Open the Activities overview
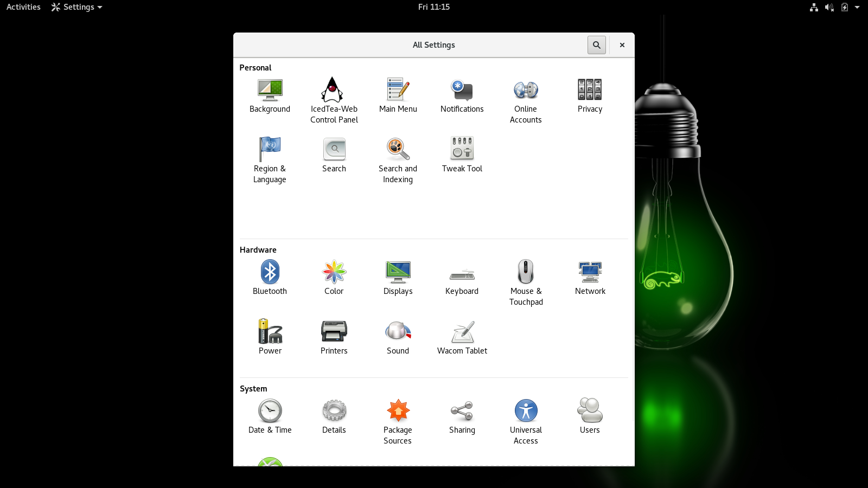The width and height of the screenshot is (868, 488). click(23, 7)
